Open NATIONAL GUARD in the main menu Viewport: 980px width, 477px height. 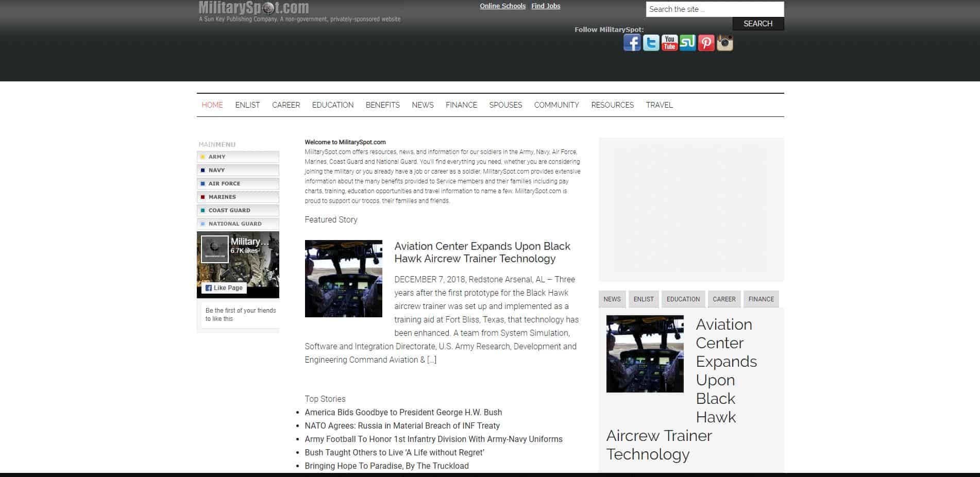coord(238,224)
